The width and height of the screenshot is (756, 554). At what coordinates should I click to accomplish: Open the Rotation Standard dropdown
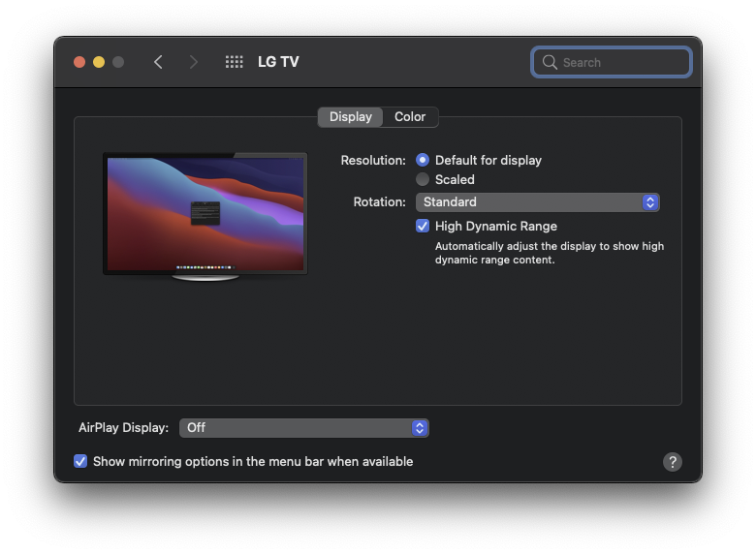pyautogui.click(x=538, y=202)
